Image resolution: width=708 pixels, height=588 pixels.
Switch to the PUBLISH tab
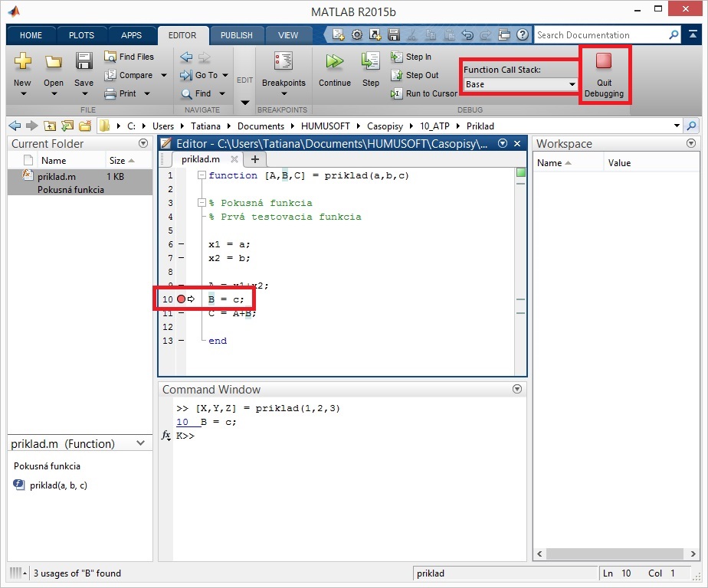pyautogui.click(x=237, y=35)
